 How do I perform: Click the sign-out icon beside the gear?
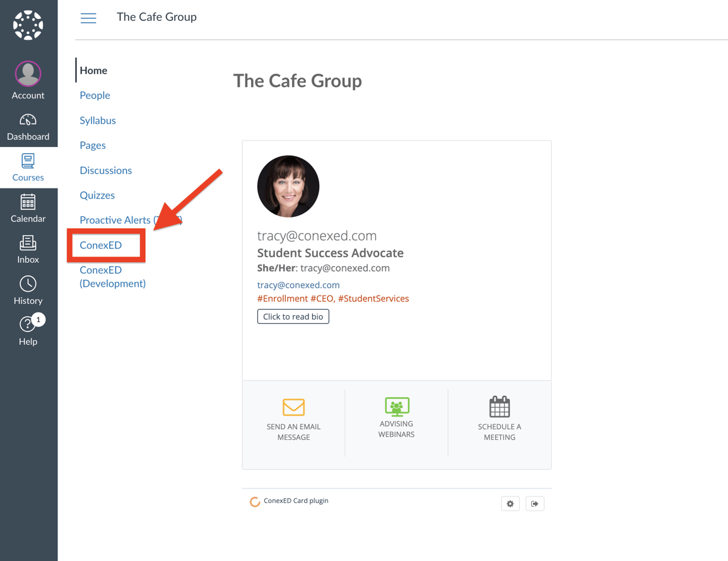click(x=534, y=503)
